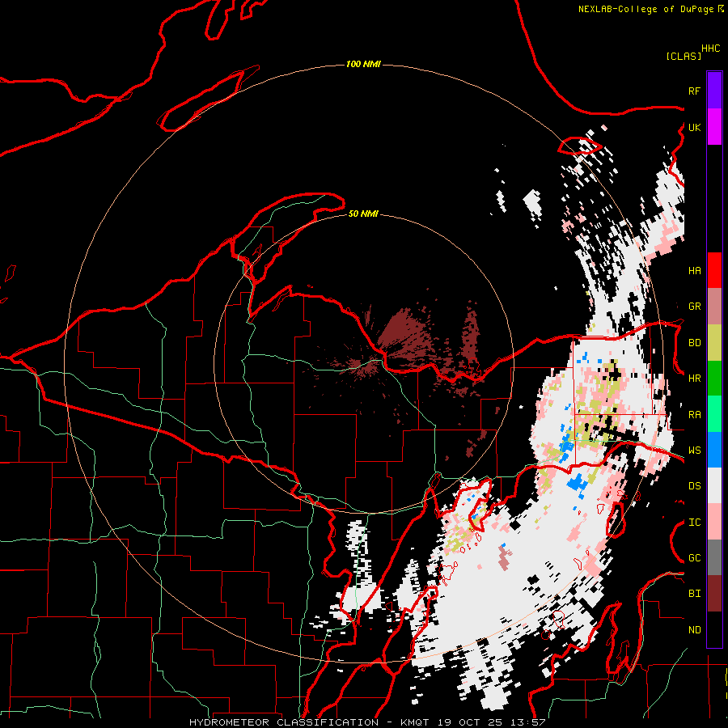Image resolution: width=728 pixels, height=728 pixels.
Task: Click the '100 NMI' range ring label
Action: tap(363, 64)
